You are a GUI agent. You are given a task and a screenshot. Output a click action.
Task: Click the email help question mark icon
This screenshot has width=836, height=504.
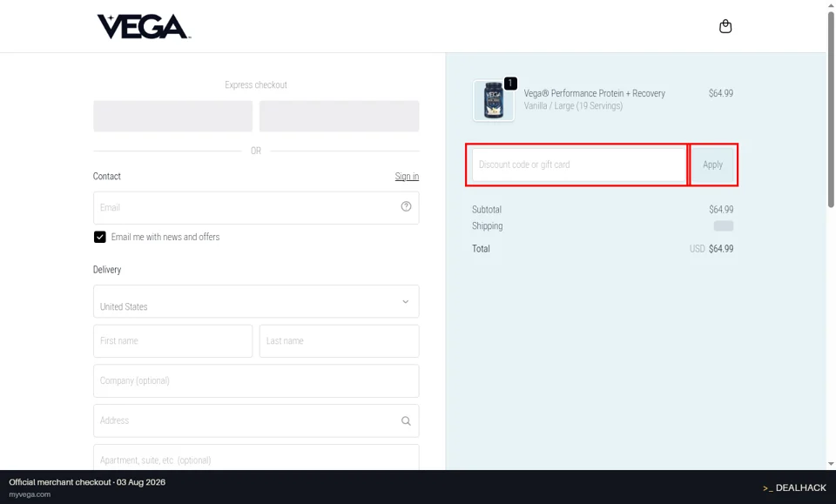click(x=406, y=206)
